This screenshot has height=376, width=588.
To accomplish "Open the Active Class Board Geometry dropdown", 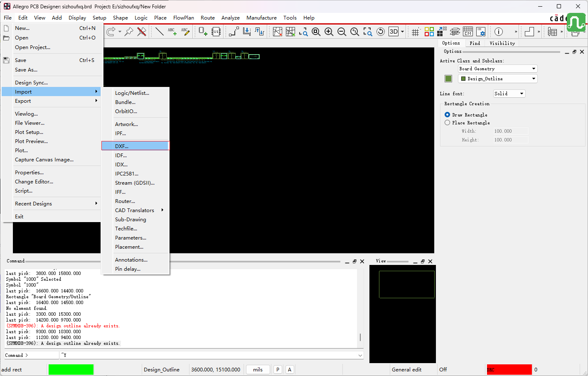I will pyautogui.click(x=497, y=69).
